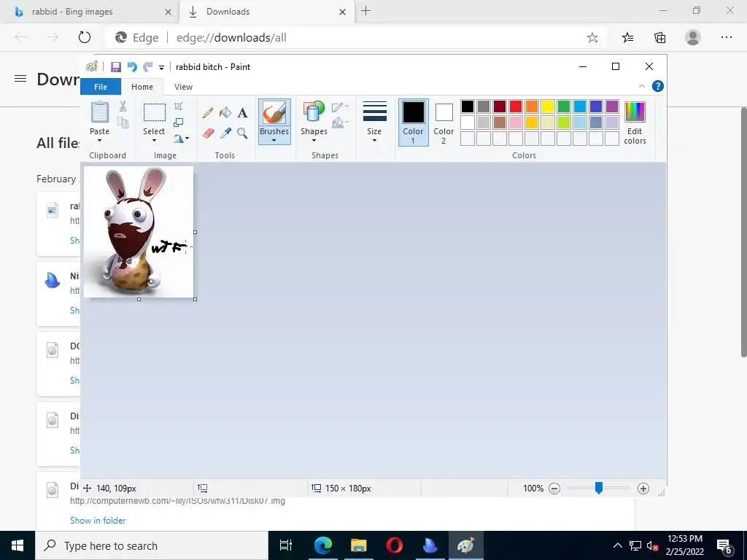
Task: Open Paint Help question mark icon
Action: click(658, 86)
